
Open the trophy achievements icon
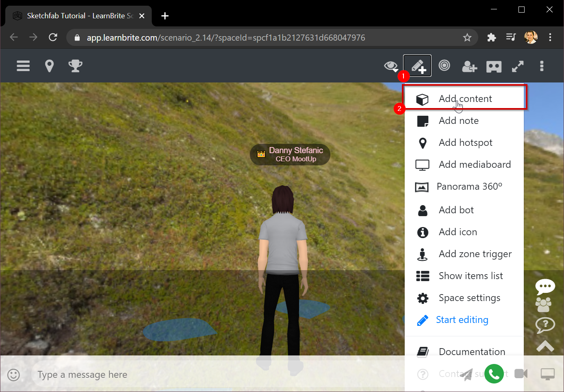75,66
